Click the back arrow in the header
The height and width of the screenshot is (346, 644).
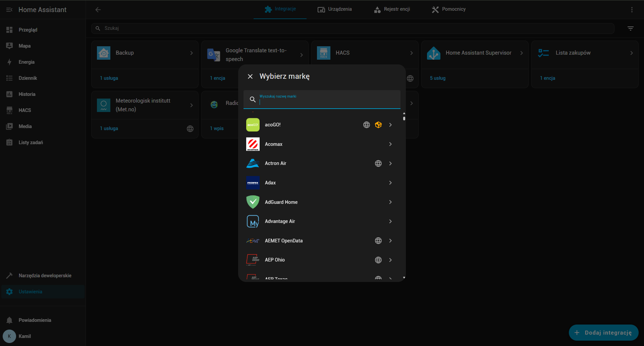click(98, 10)
